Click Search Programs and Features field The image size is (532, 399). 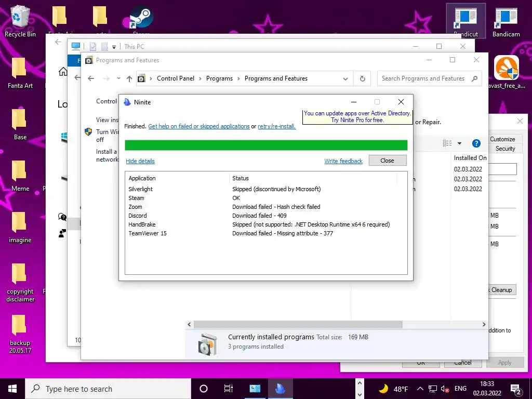coord(429,79)
